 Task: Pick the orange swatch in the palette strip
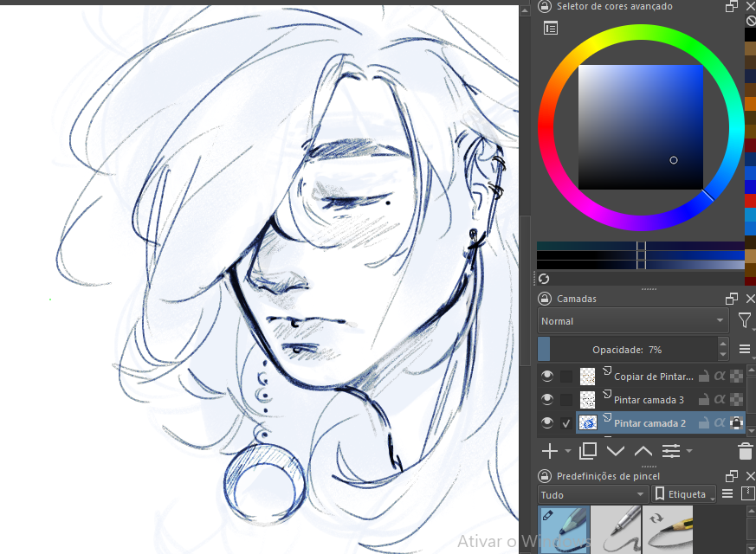point(750,104)
